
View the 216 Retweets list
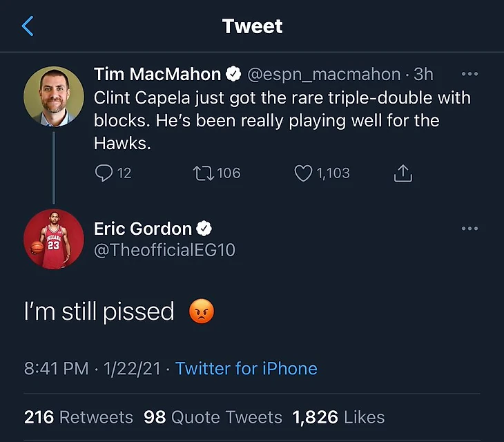coord(79,417)
